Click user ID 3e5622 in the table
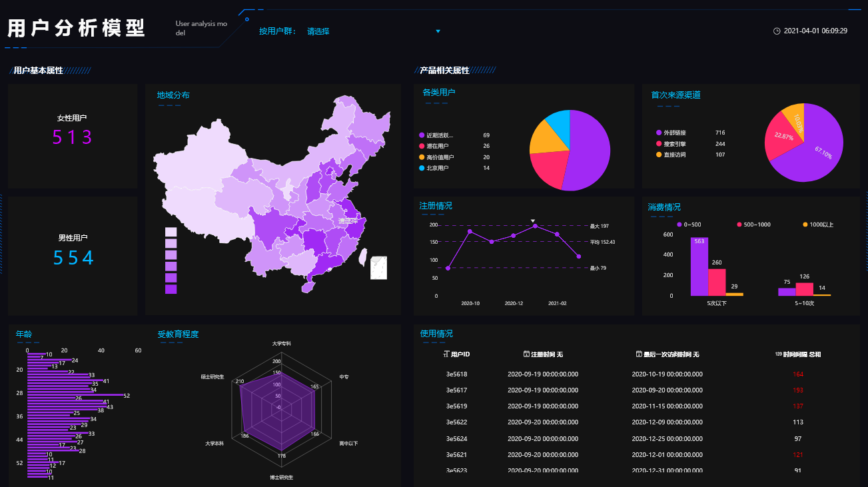868x487 pixels. (456, 422)
